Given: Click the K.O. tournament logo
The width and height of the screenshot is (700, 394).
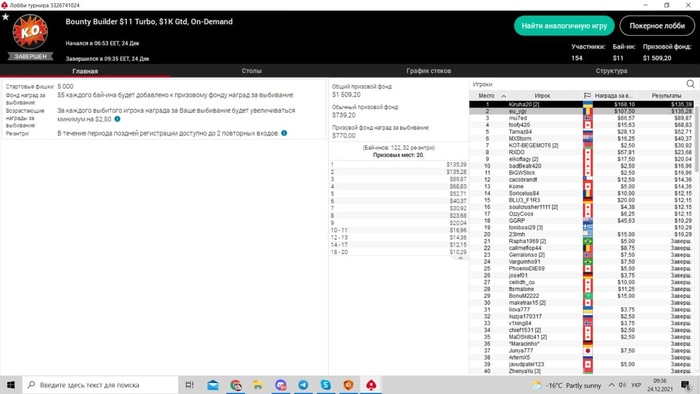Looking at the screenshot, I should point(30,32).
